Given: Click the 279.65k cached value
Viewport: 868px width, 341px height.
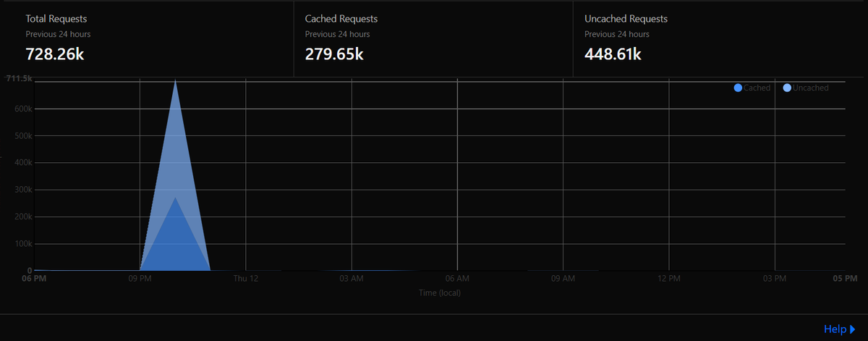Looking at the screenshot, I should (334, 54).
